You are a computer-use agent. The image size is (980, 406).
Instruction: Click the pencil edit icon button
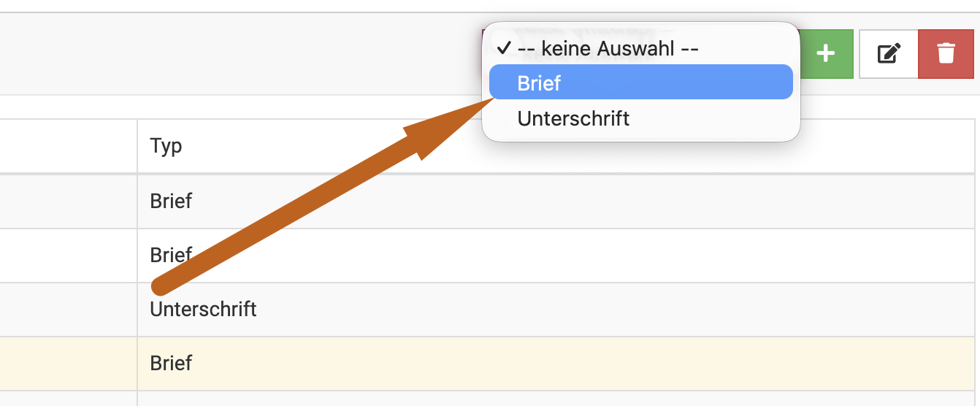[888, 53]
